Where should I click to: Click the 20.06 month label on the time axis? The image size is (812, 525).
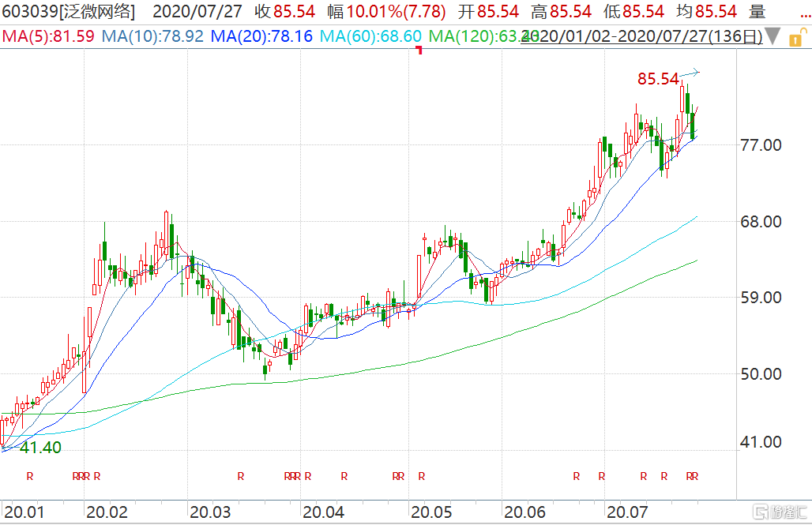524,512
